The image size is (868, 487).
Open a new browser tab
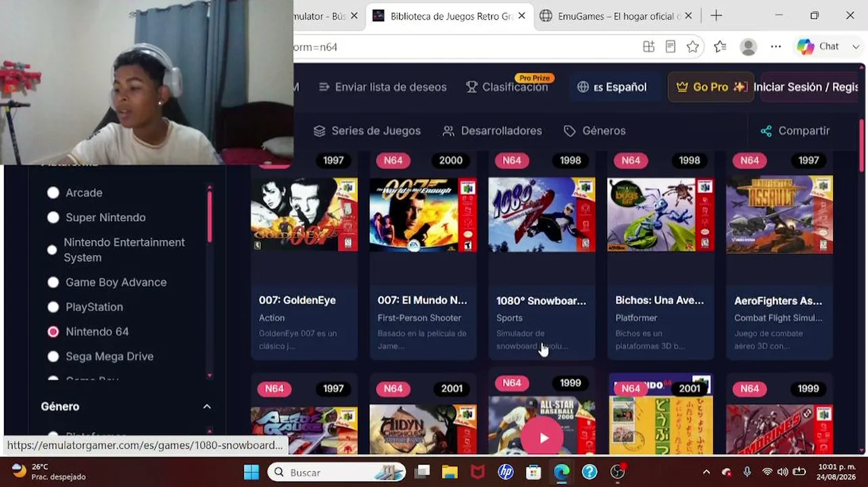[716, 16]
